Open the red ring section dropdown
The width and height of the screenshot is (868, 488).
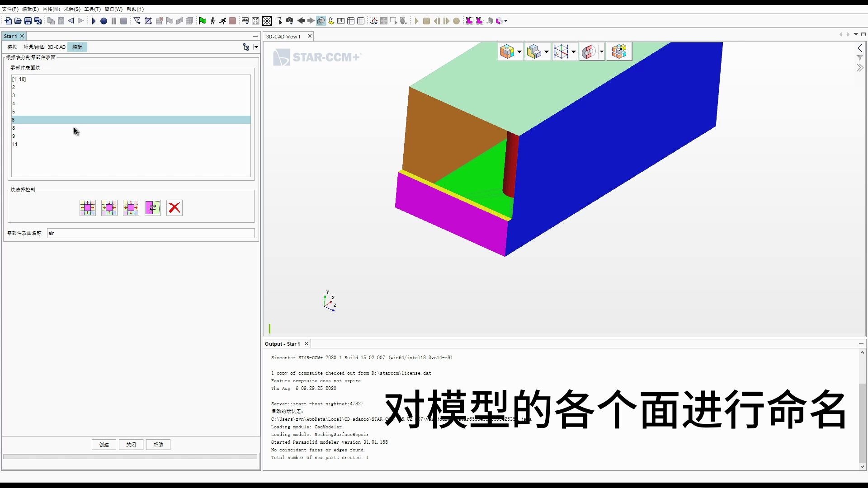pos(601,52)
